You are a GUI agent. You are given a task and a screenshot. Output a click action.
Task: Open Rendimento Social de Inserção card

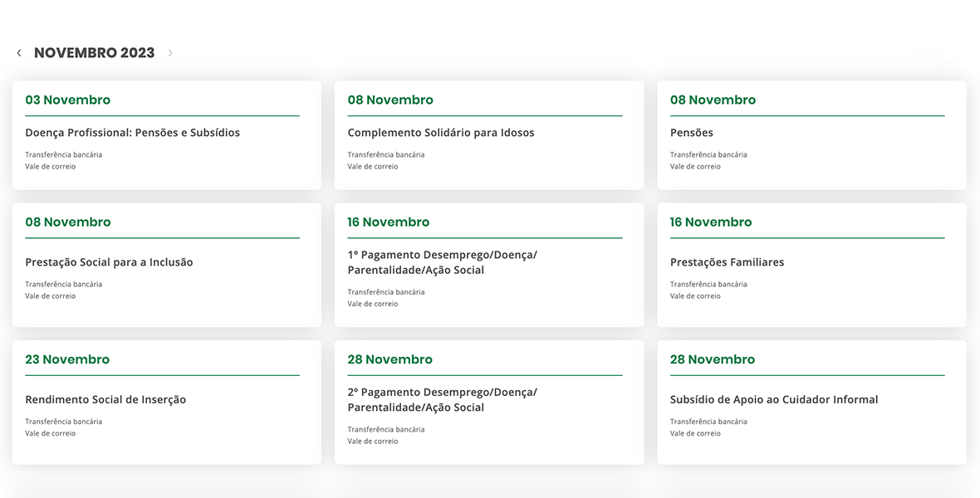point(105,400)
